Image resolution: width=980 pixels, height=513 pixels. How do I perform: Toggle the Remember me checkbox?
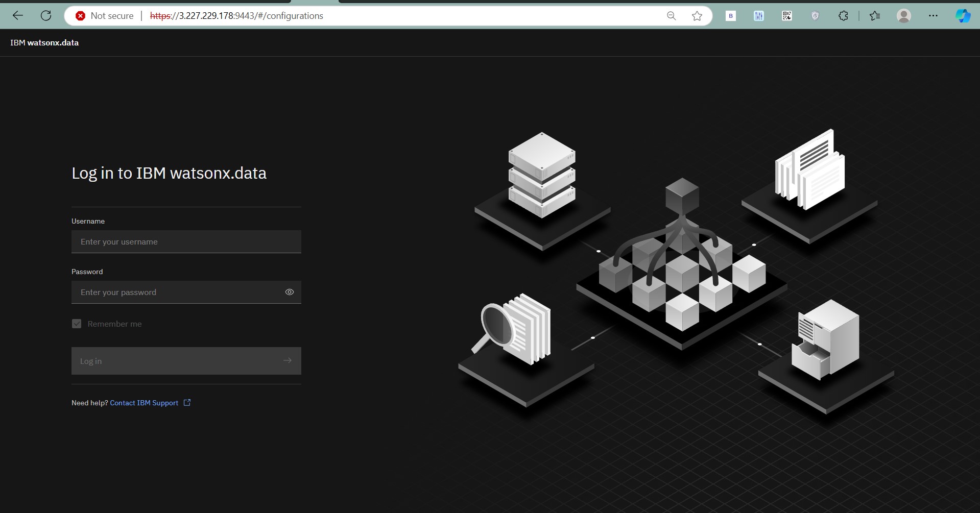pos(77,324)
